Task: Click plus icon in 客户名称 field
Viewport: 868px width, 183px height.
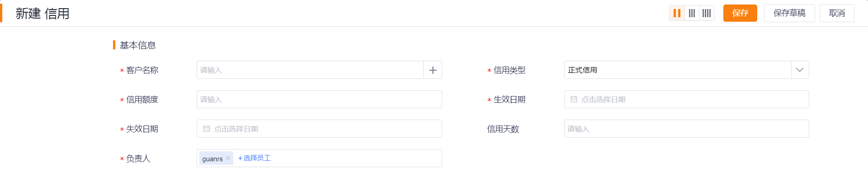Action: [x=433, y=70]
